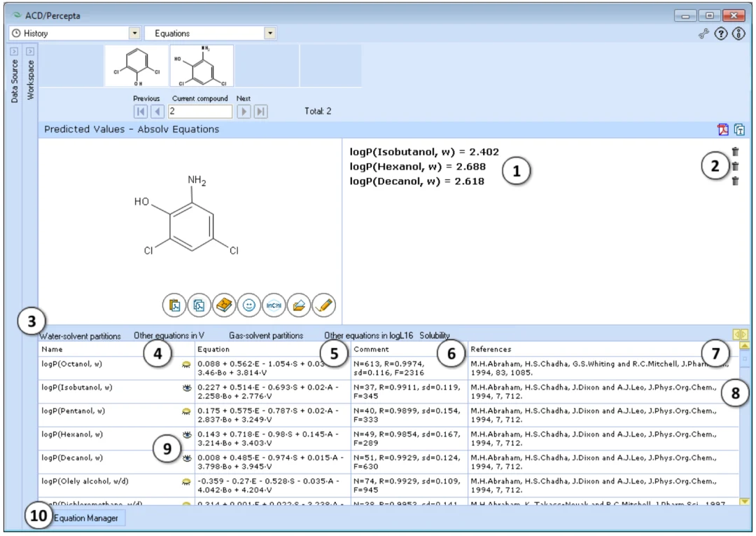This screenshot has height=536, width=756.
Task: Expand the Workspace side panel
Action: click(30, 51)
